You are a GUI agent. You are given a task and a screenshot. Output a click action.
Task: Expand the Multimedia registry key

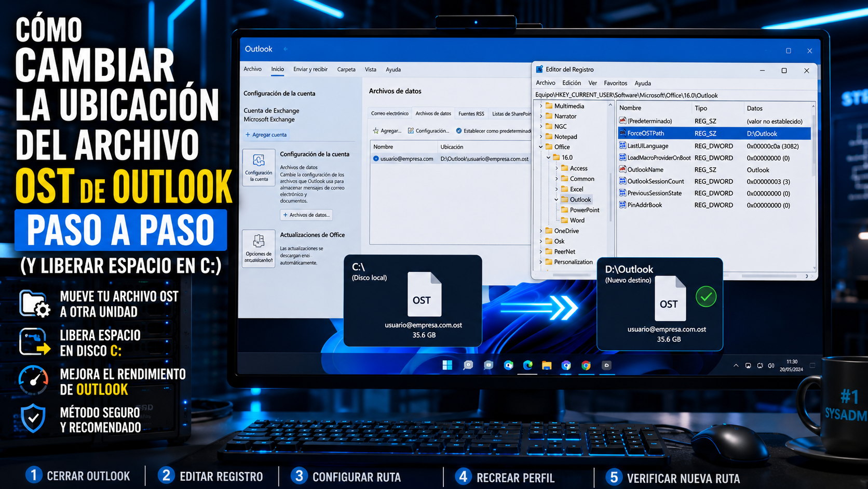(x=541, y=106)
